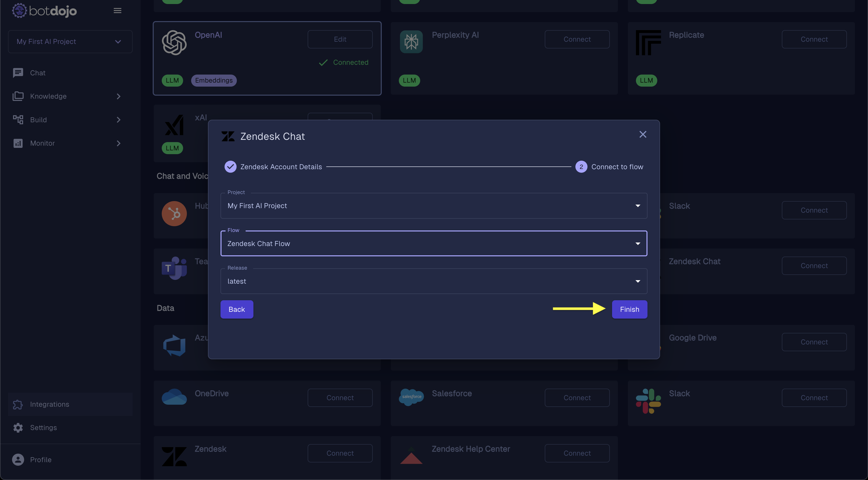The height and width of the screenshot is (480, 868).
Task: Connect Google Drive integration
Action: (814, 342)
